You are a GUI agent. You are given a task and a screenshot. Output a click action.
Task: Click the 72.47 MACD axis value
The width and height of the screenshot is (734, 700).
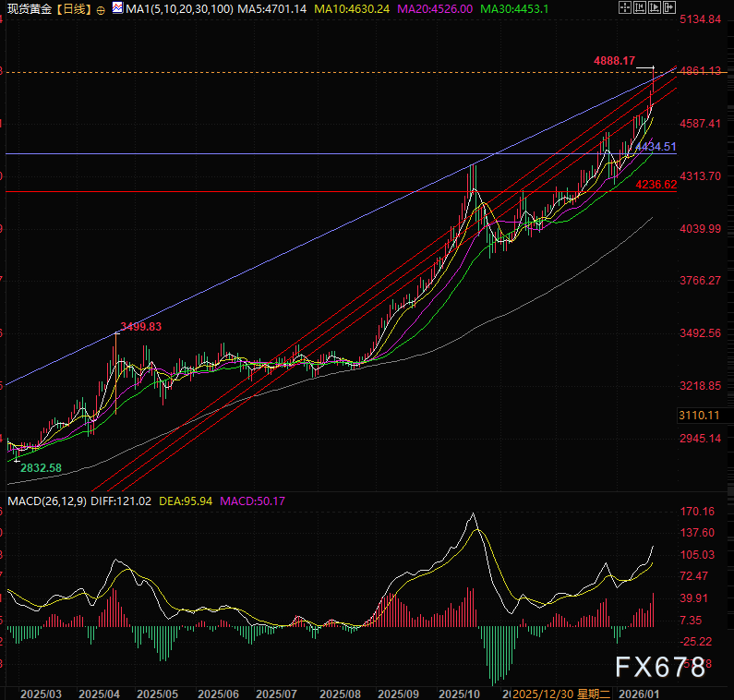point(693,576)
